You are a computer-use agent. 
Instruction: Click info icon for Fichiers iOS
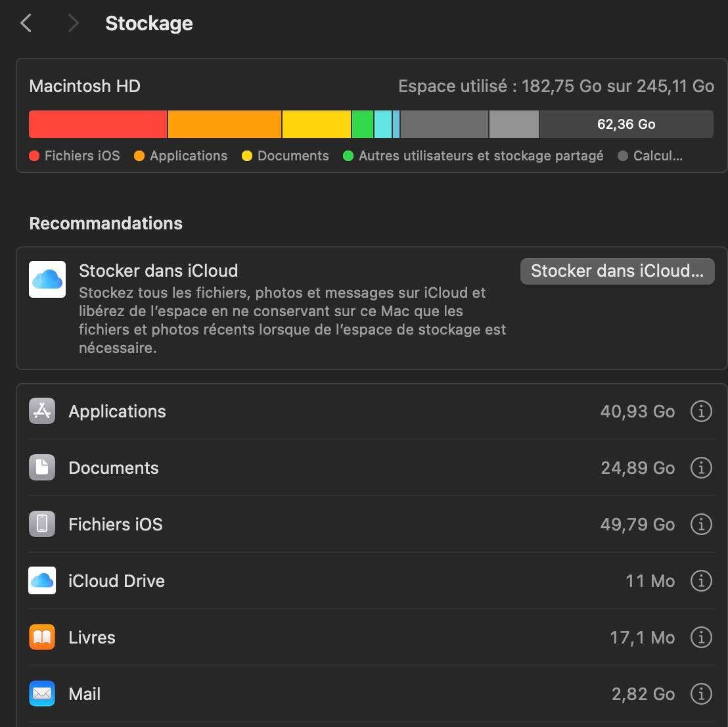[701, 525]
